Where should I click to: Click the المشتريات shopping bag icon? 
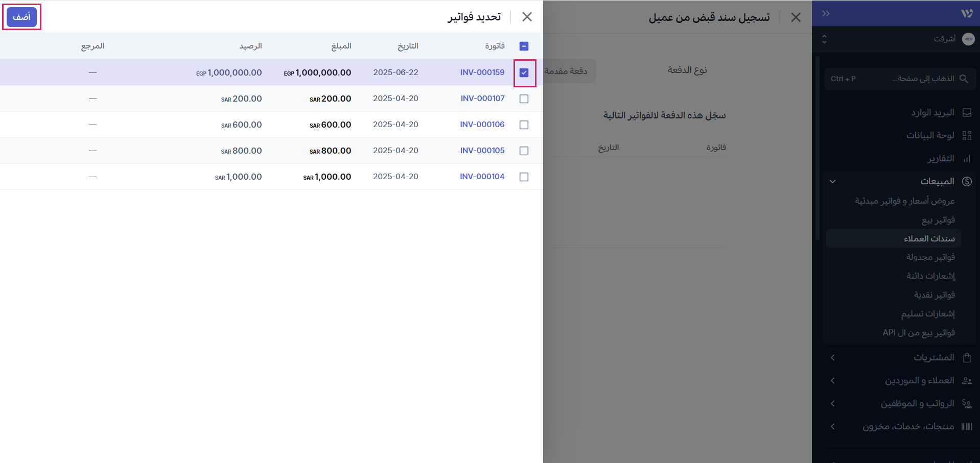[x=967, y=357]
